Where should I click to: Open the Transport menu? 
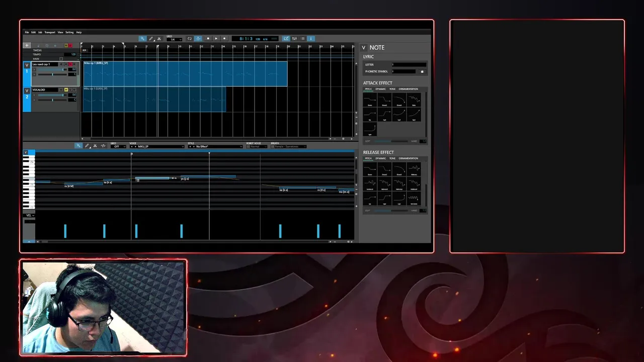[x=50, y=32]
